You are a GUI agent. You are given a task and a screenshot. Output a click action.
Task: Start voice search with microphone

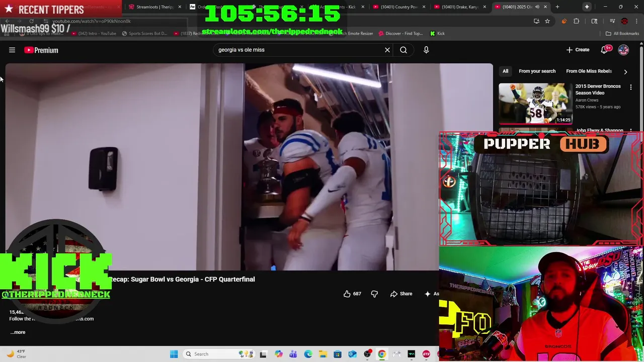click(426, 50)
